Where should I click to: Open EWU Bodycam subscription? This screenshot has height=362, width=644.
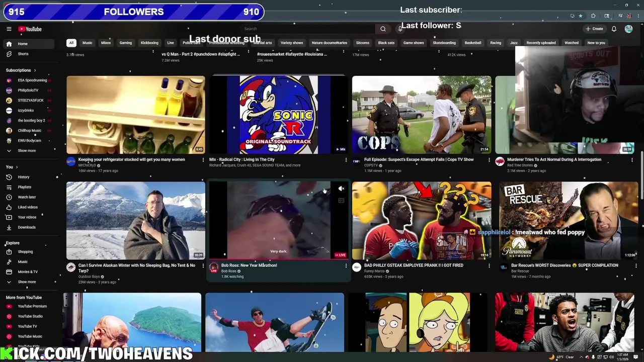(29, 141)
